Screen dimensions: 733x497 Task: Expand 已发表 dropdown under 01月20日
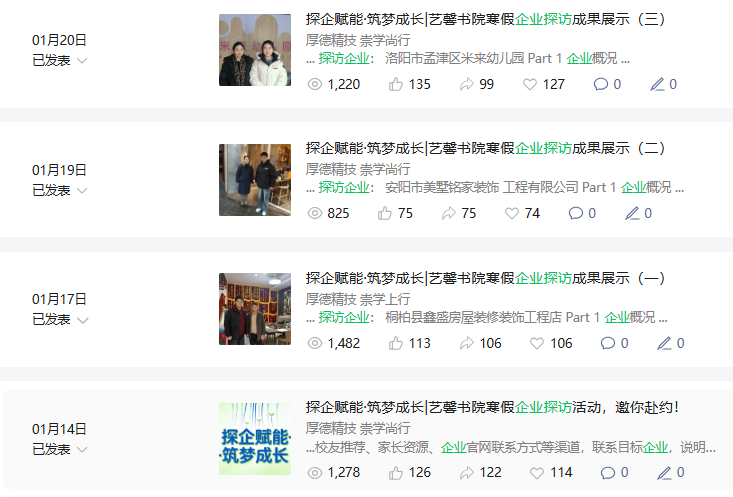(82, 61)
